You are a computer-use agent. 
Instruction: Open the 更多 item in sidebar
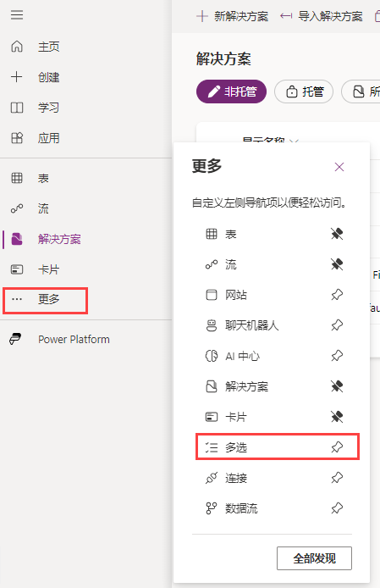tap(46, 301)
